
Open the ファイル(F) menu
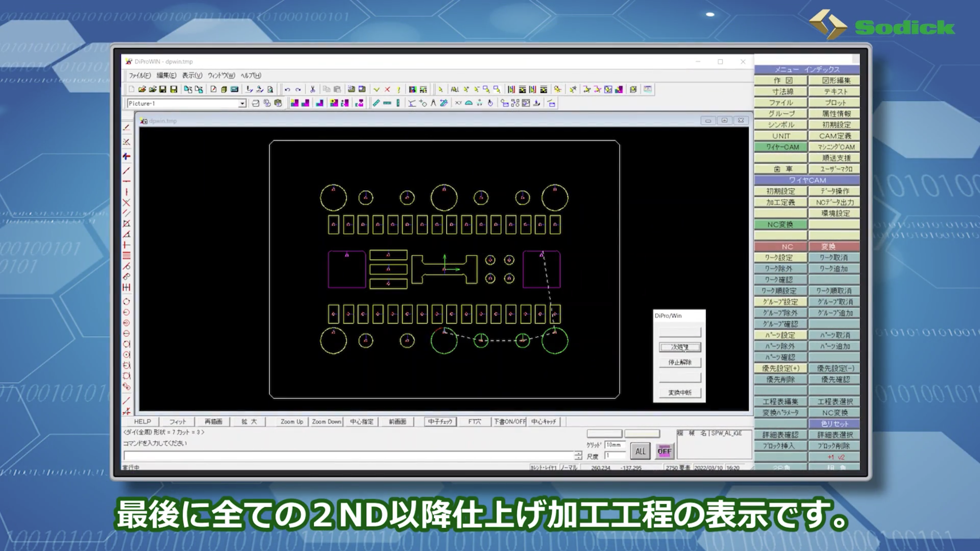pos(140,75)
